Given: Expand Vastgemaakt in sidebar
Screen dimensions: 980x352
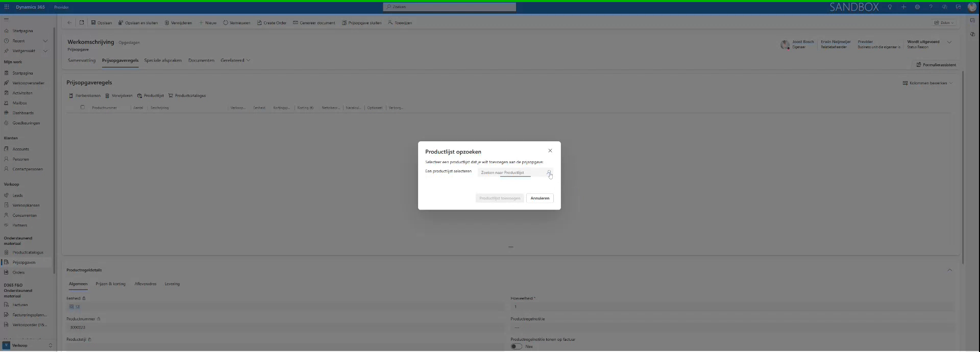Looking at the screenshot, I should tap(45, 51).
